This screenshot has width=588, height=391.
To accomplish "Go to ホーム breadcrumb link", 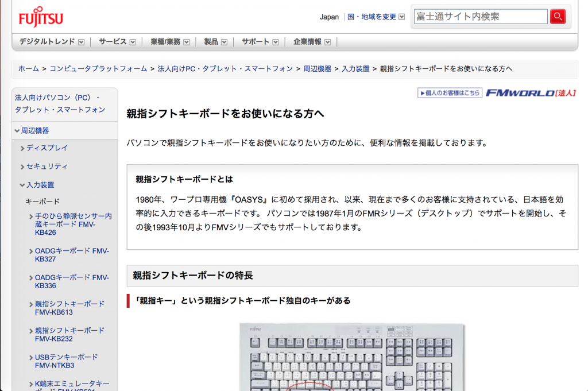I will coord(29,68).
